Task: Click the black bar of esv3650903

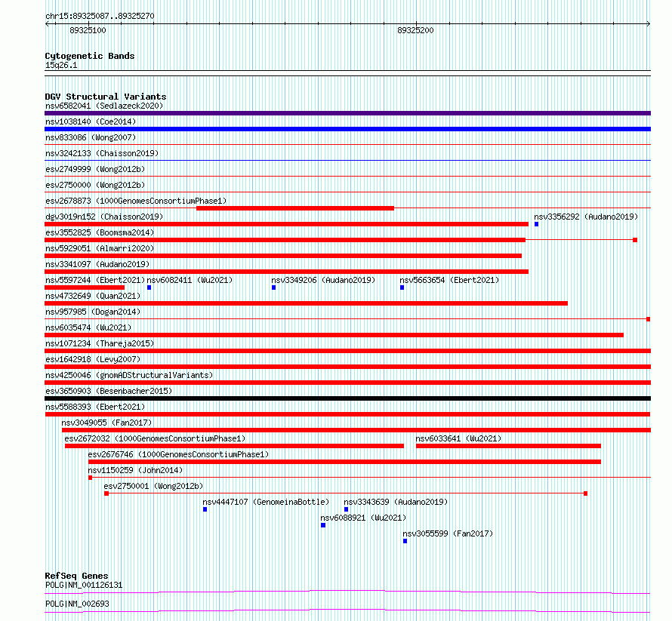Action: [347, 398]
